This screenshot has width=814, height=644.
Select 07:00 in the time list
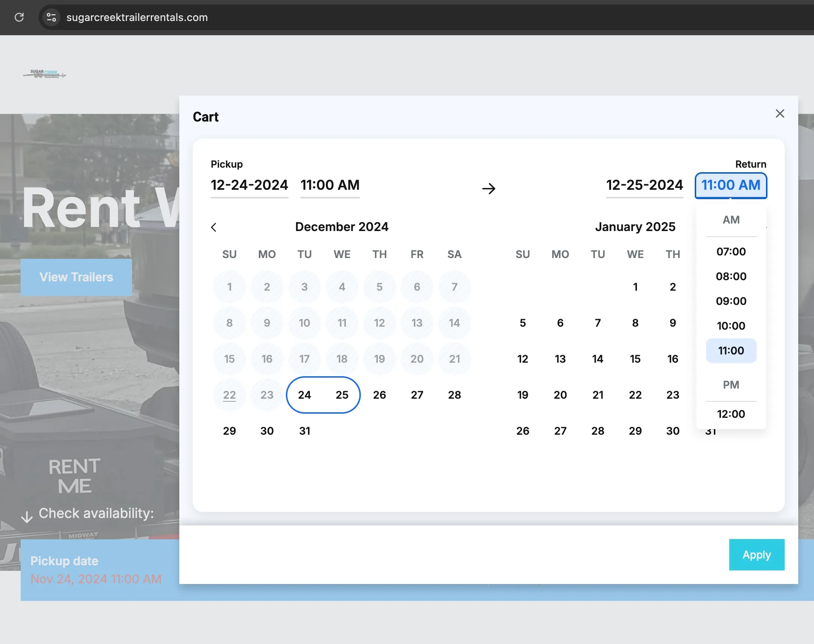(731, 252)
